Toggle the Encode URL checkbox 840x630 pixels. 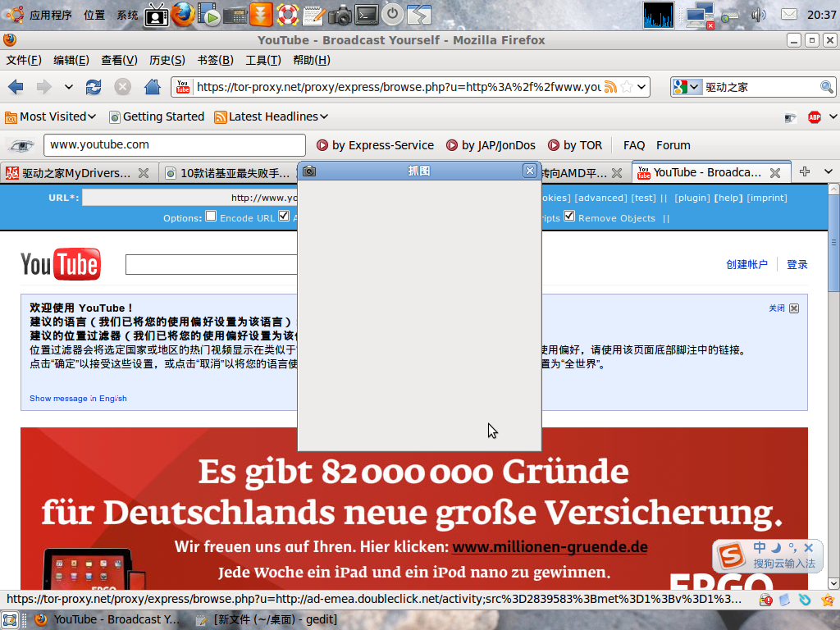pyautogui.click(x=211, y=216)
